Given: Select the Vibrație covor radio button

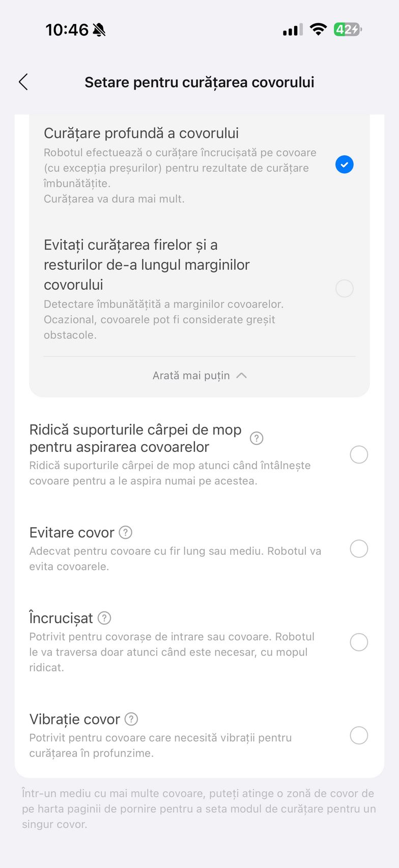Looking at the screenshot, I should coord(359,736).
